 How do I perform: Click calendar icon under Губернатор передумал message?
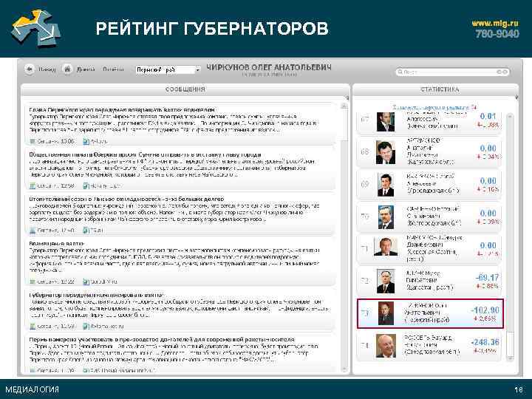click(x=33, y=327)
